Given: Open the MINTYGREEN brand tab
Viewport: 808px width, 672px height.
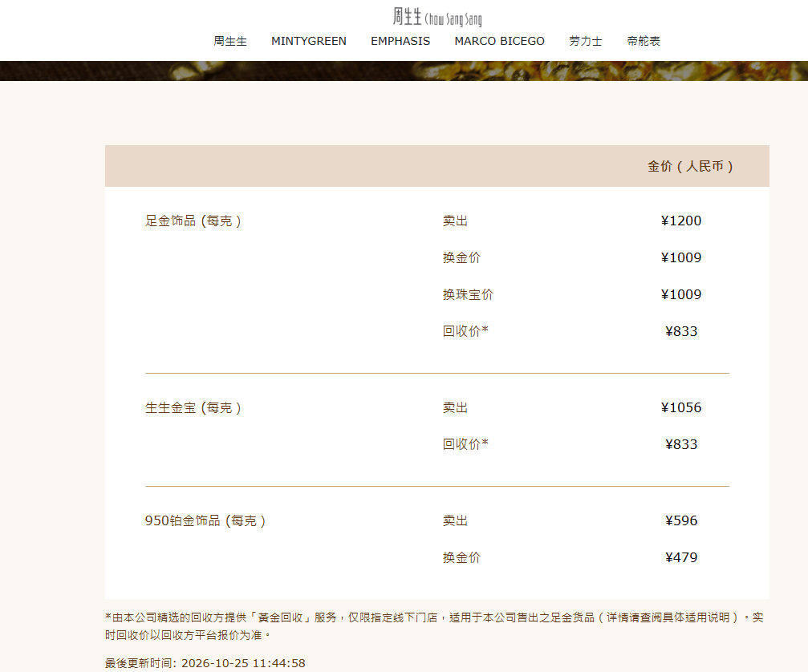Looking at the screenshot, I should coord(309,41).
